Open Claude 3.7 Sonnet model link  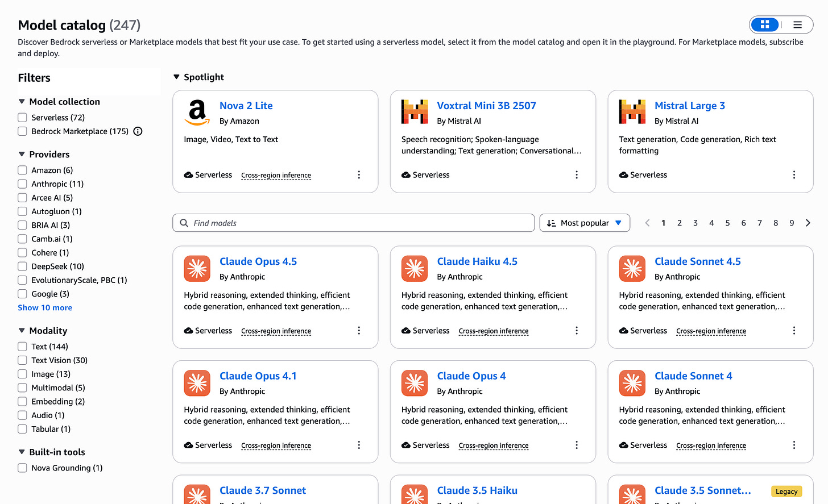pos(263,490)
